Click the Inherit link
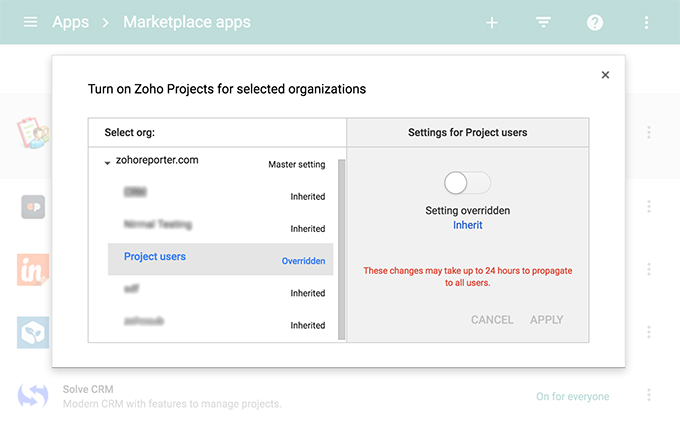 coord(468,225)
